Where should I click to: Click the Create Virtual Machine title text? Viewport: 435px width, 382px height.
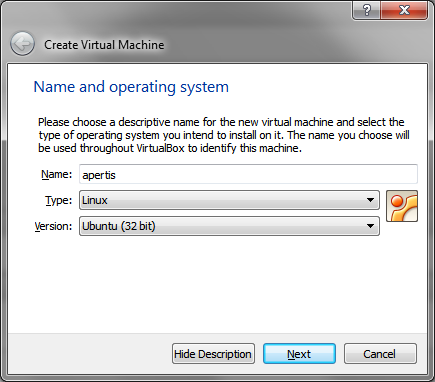coord(104,45)
